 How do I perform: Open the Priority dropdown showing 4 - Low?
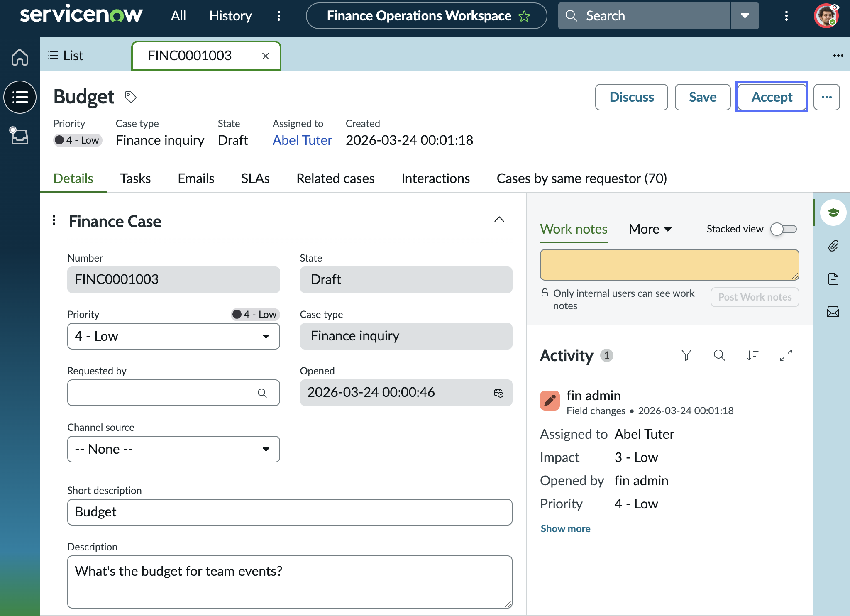pos(173,336)
